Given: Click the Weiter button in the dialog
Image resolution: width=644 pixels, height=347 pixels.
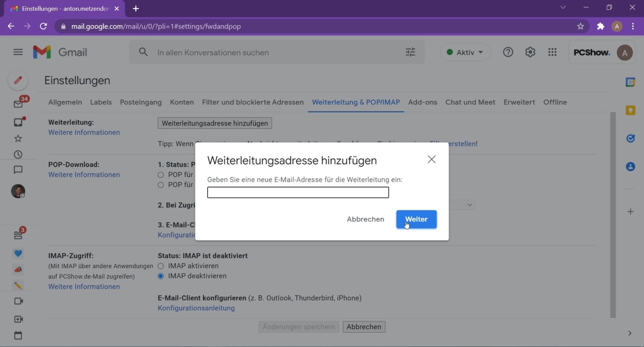Looking at the screenshot, I should point(416,219).
